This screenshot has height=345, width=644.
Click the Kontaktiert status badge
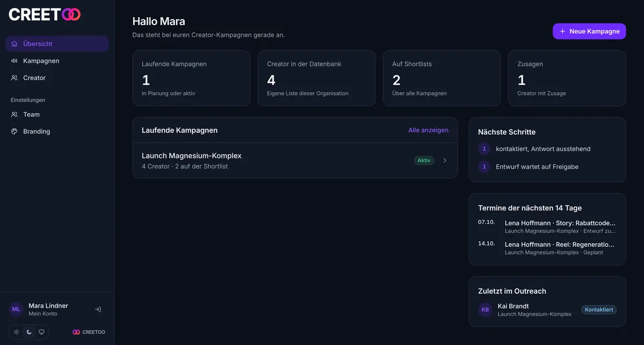(599, 310)
